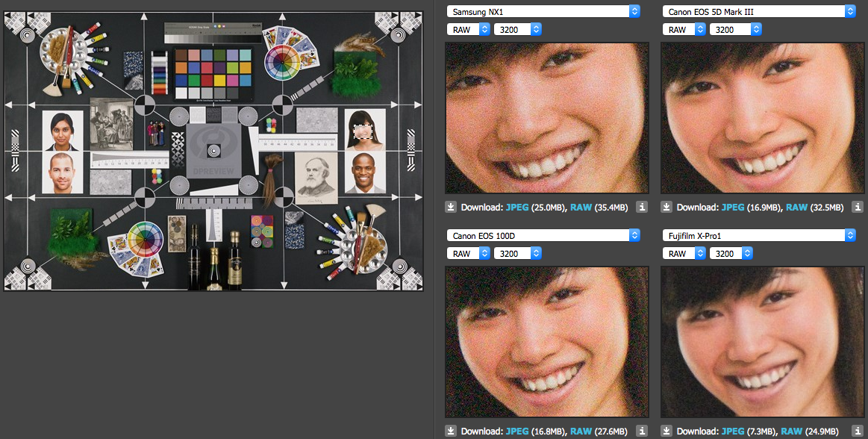Click the color checker chart in the test scene
The width and height of the screenshot is (868, 439).
click(213, 75)
